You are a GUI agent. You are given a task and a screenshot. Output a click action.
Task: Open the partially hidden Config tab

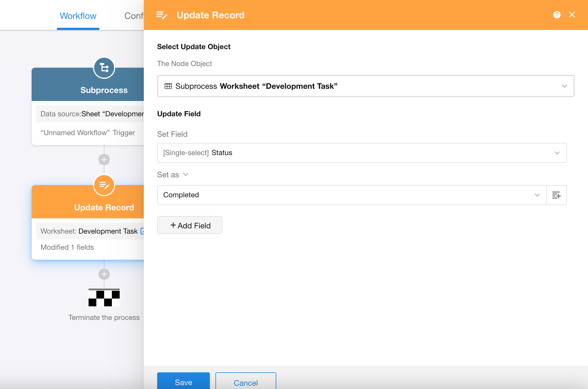134,16
